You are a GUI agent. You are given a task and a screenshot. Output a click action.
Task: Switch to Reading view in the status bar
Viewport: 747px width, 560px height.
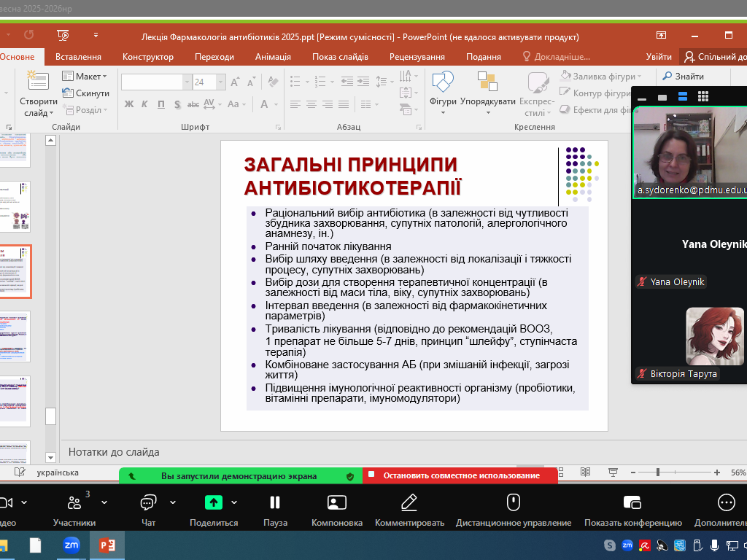coord(585,472)
